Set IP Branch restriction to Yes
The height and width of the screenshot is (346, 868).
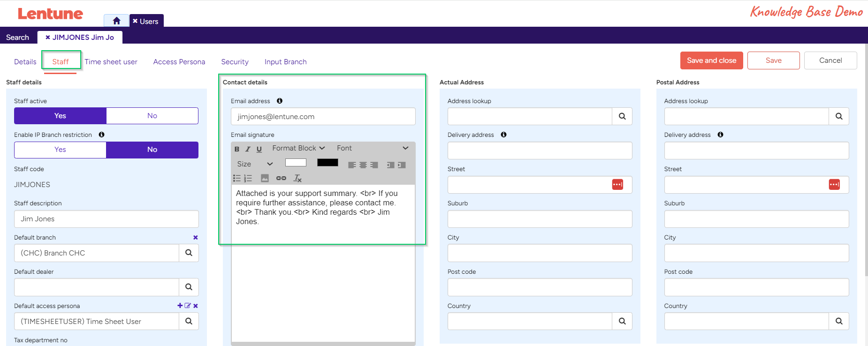pyautogui.click(x=60, y=150)
